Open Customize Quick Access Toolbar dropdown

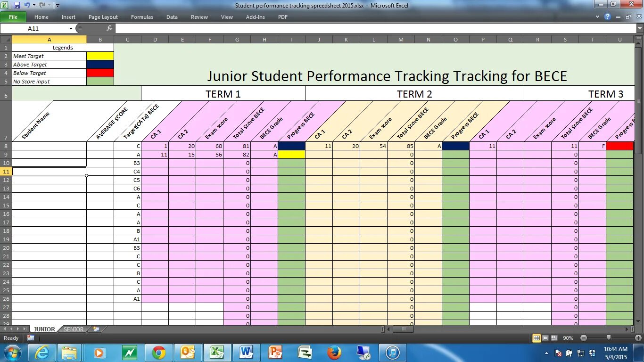click(x=58, y=6)
